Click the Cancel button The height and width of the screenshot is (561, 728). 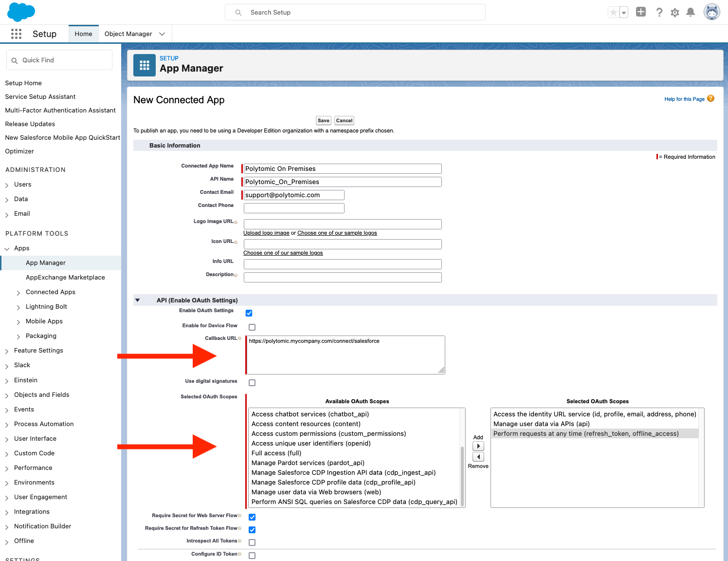coord(344,121)
